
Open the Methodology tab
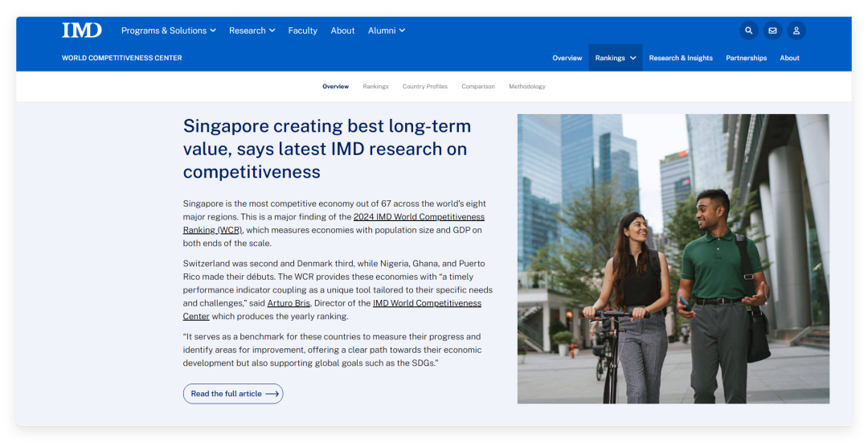coord(527,86)
